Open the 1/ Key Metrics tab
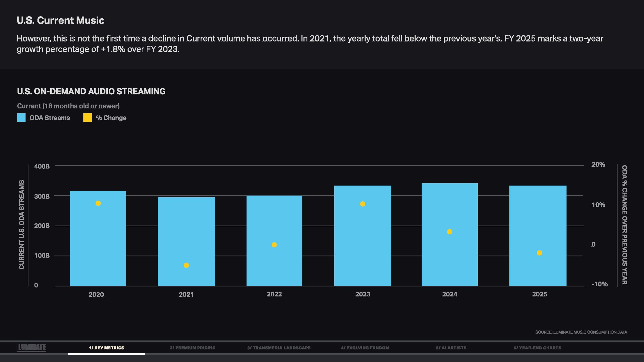 (x=106, y=348)
